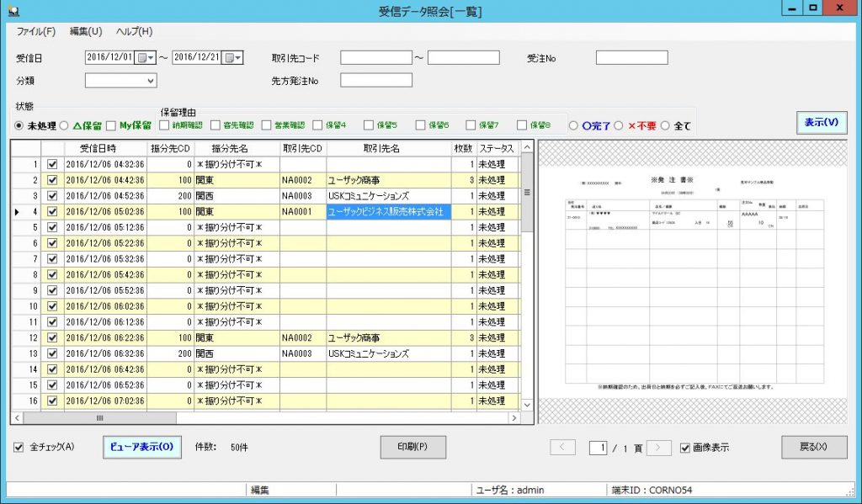Click 端末ID：CORNO54 in status bar
Viewport: 862px width, 504px height.
pos(652,490)
